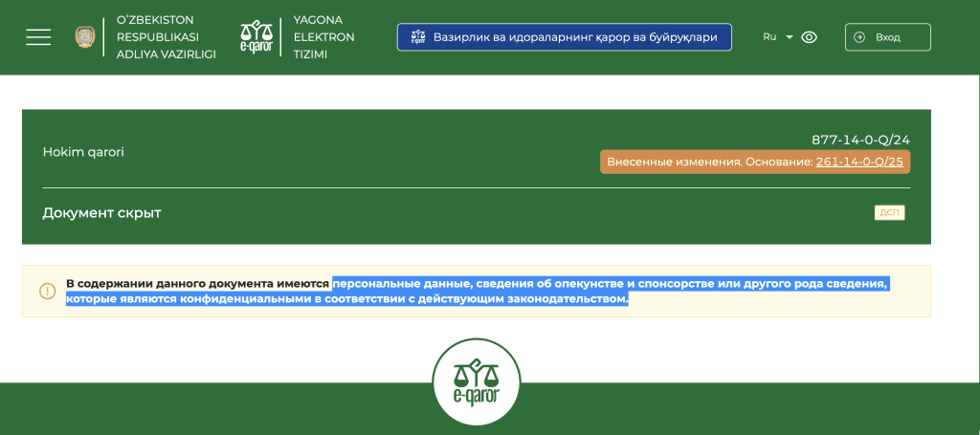Open the hamburger navigation menu
The width and height of the screenshot is (980, 435).
38,37
